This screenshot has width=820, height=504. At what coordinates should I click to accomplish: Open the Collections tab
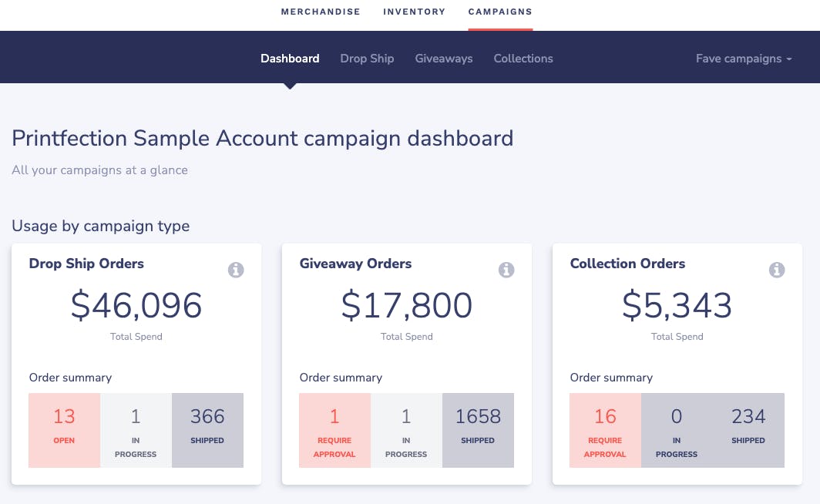point(523,59)
